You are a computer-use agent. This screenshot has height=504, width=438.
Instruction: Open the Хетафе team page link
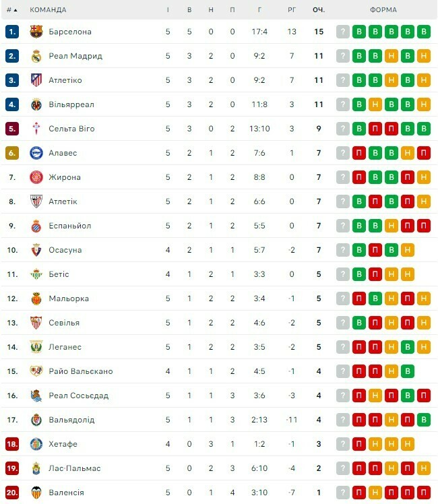[x=63, y=444]
